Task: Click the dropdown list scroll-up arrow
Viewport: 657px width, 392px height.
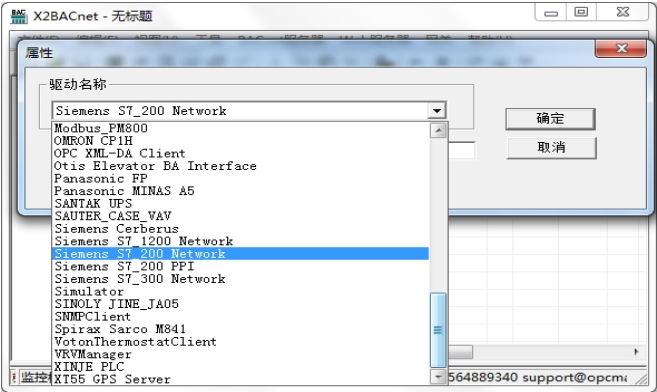Action: 438,131
